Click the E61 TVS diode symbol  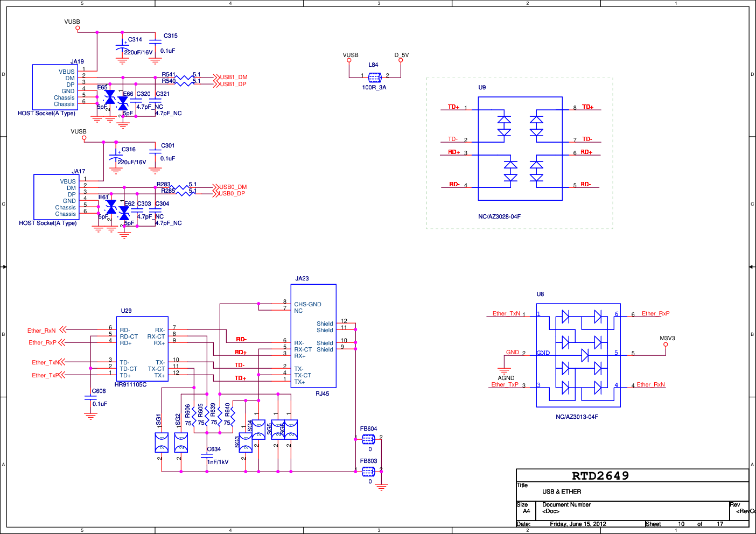(x=111, y=207)
